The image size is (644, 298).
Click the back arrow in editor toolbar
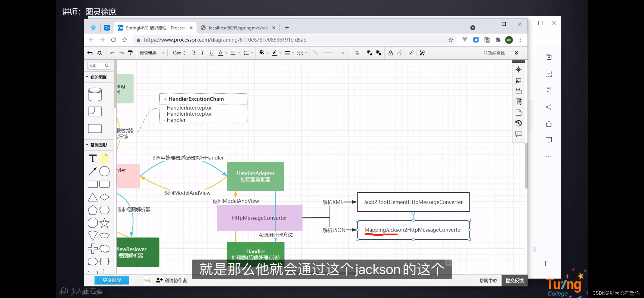(x=90, y=53)
